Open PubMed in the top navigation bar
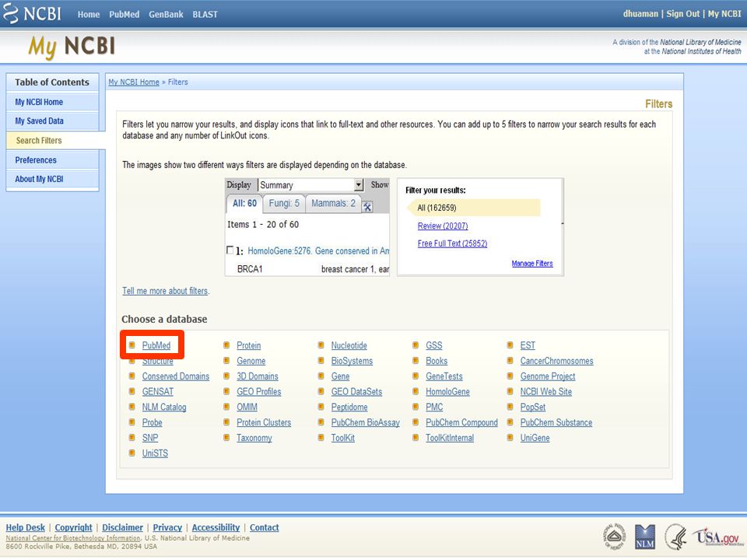747x560 pixels. tap(124, 14)
